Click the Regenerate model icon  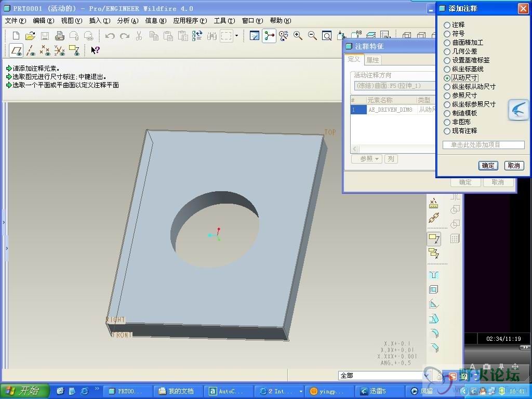click(x=197, y=36)
